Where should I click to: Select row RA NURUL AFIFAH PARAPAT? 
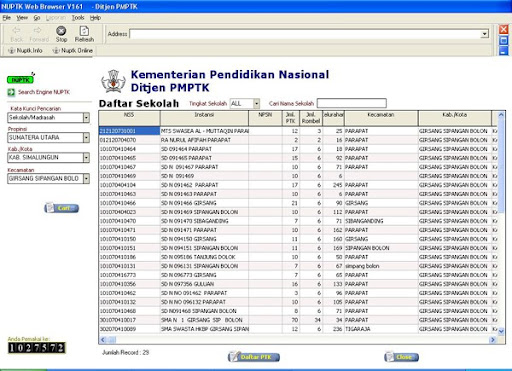pos(298,140)
